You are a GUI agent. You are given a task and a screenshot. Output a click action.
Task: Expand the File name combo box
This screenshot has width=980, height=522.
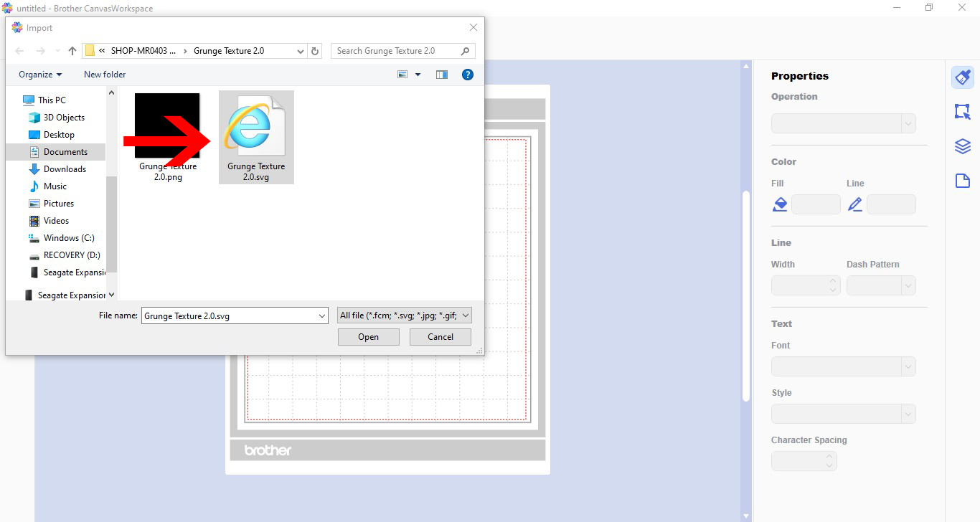tap(321, 315)
